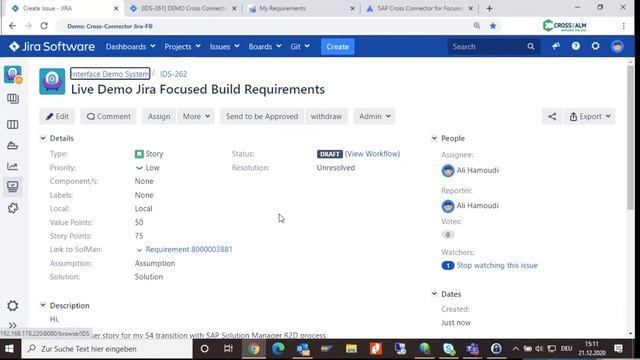Switch to IDS-261 DEMO Cross Connector tab

(x=182, y=8)
